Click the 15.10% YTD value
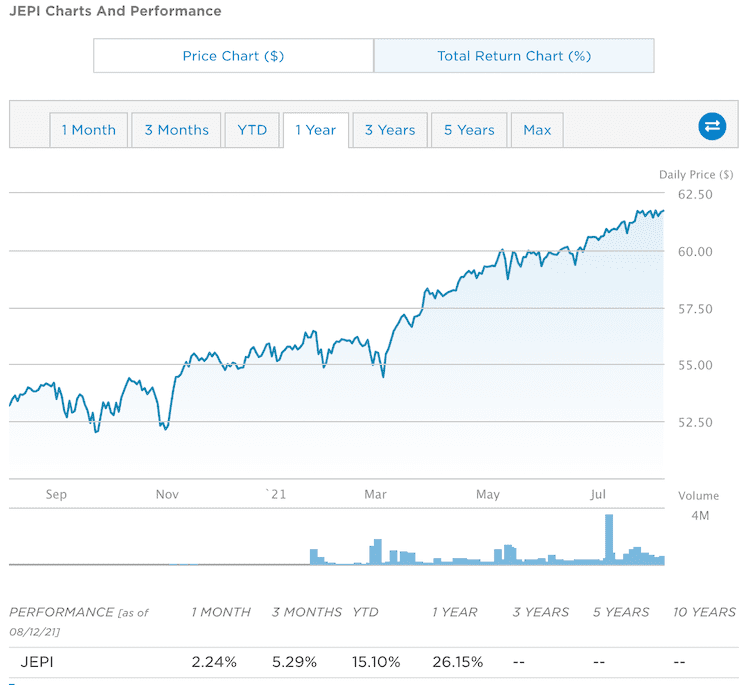The width and height of the screenshot is (750, 685). [376, 662]
